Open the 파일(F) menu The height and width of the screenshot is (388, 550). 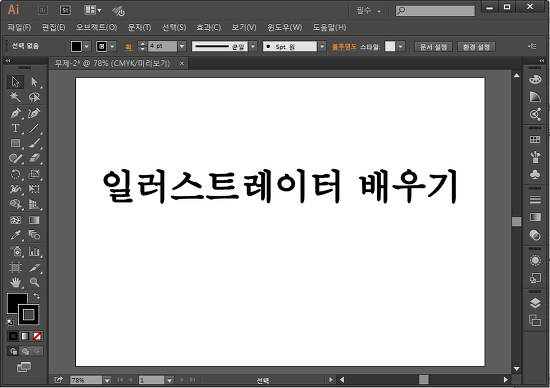tap(19, 27)
